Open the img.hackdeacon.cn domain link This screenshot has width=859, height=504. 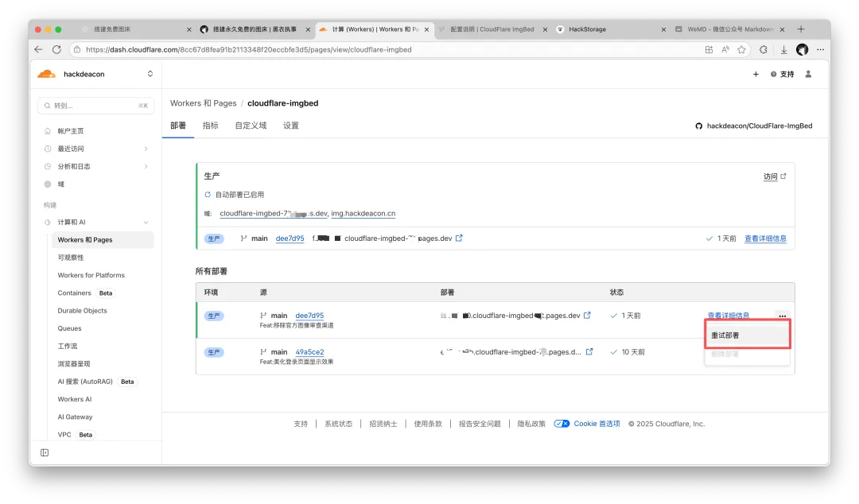pos(363,213)
